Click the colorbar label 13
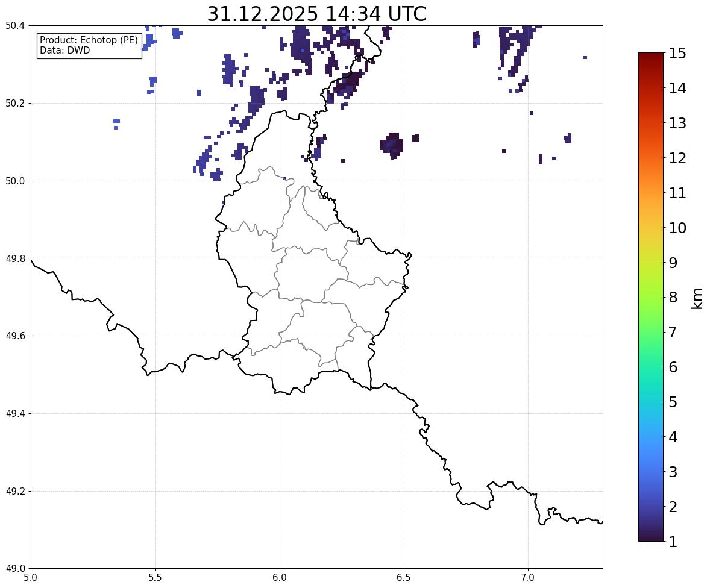 tap(677, 123)
